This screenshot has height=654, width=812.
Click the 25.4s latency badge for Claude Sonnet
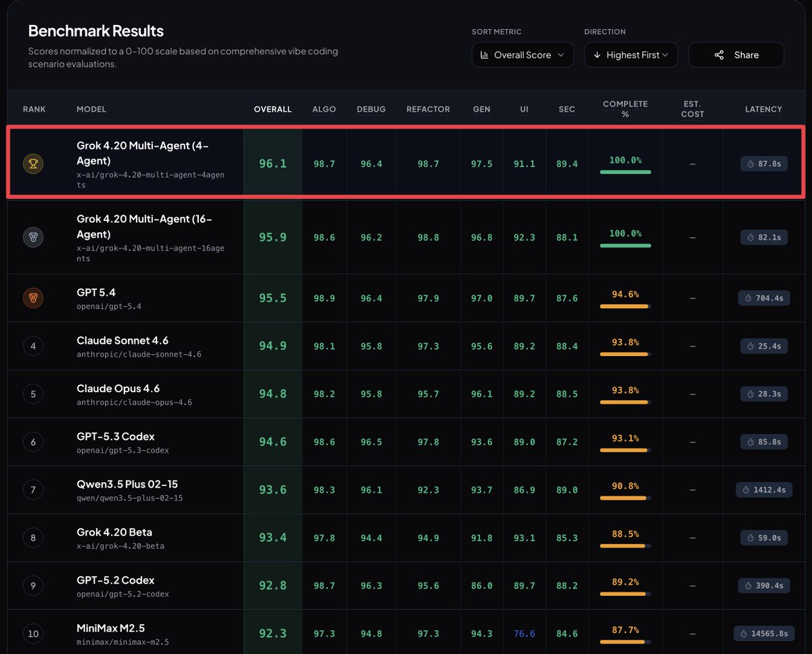763,346
